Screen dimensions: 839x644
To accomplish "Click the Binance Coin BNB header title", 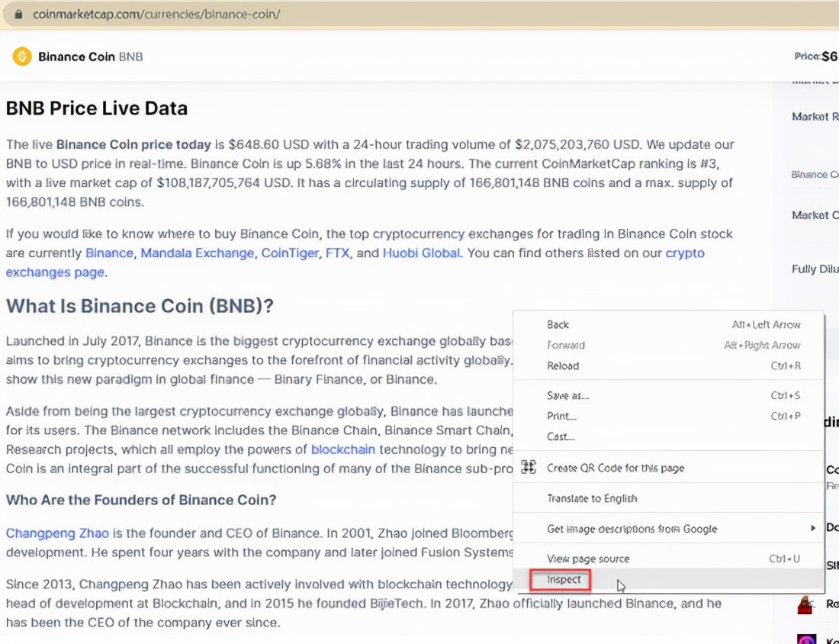I will point(91,56).
